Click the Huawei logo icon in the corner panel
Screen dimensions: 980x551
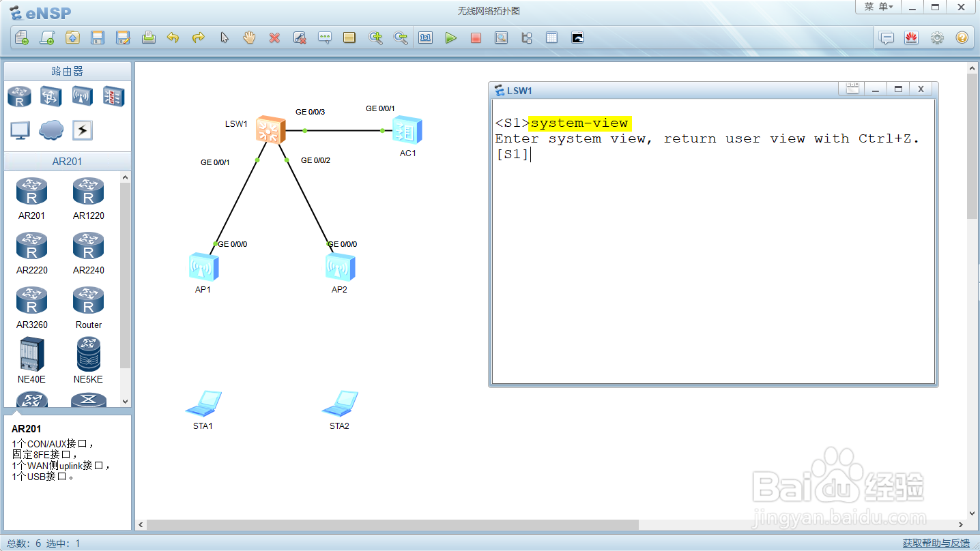pyautogui.click(x=912, y=38)
